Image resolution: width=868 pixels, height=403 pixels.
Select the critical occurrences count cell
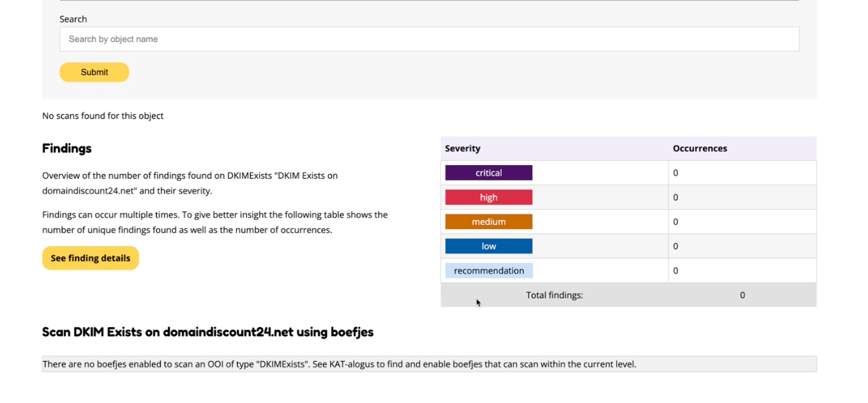click(675, 173)
